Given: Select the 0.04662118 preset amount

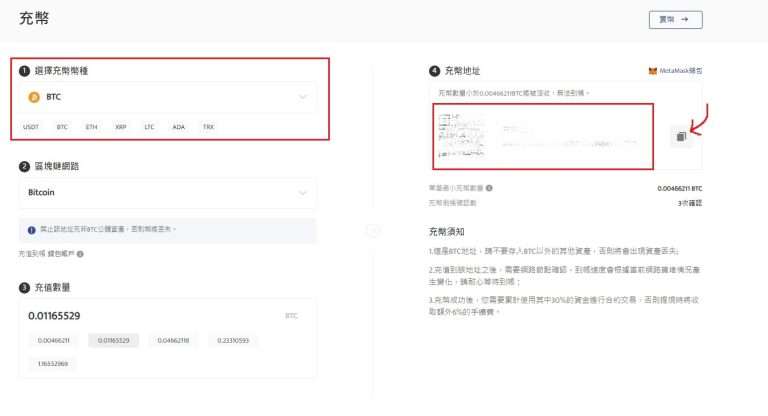Looking at the screenshot, I should tap(174, 340).
